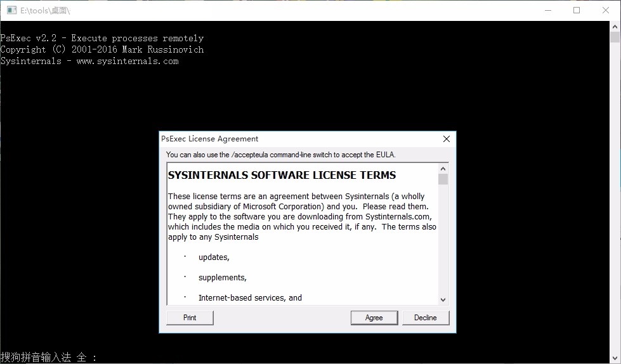The width and height of the screenshot is (621, 364).
Task: Click the console window scrollbar up arrow
Action: [615, 27]
